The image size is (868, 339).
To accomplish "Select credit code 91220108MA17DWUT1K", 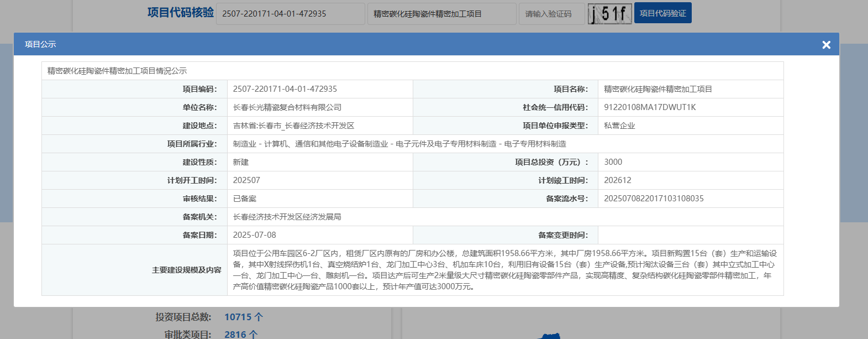I will click(650, 107).
